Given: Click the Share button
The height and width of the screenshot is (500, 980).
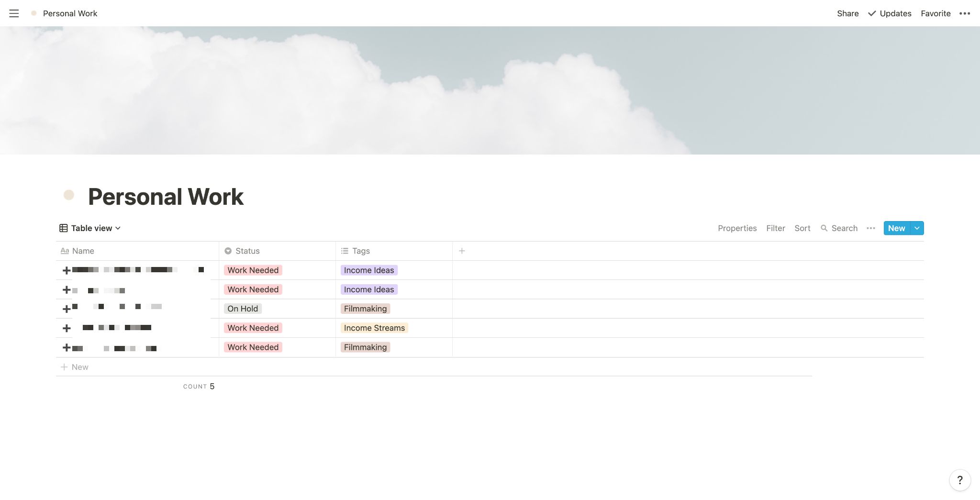Looking at the screenshot, I should (x=847, y=13).
